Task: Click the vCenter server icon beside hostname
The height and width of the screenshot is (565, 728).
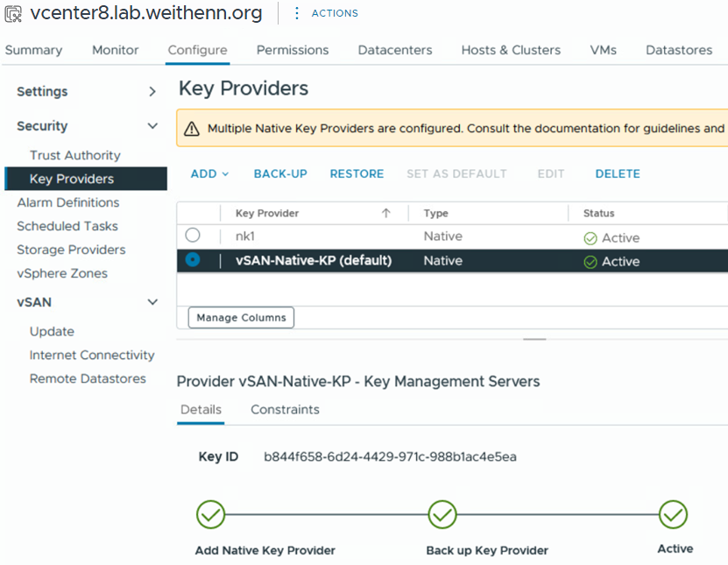Action: 13,14
